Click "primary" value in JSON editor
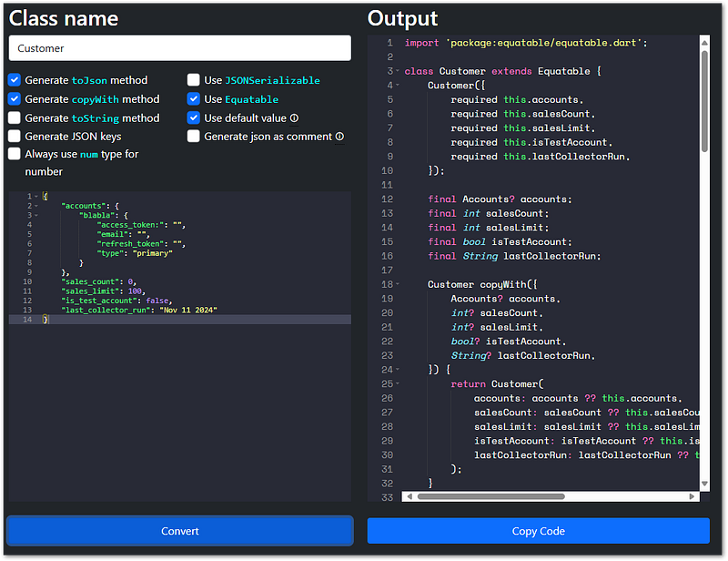Screen dimensions: 728x561 click(152, 253)
